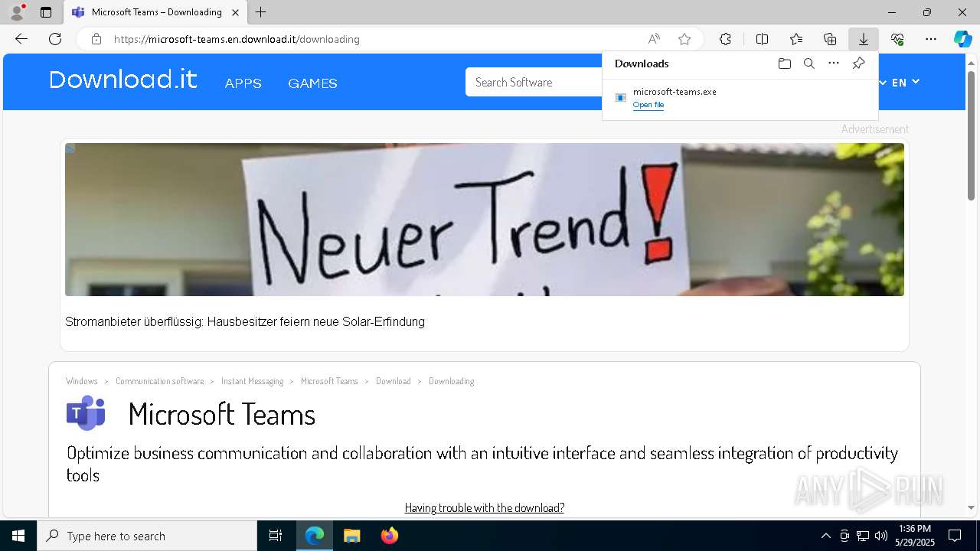Search downloads in Downloads panel
980x551 pixels.
[808, 64]
